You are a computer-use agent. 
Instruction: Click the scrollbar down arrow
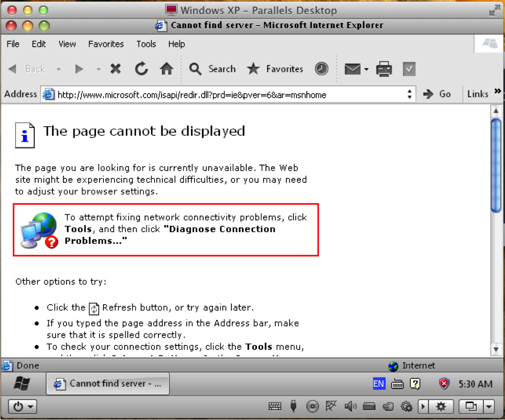[496, 349]
